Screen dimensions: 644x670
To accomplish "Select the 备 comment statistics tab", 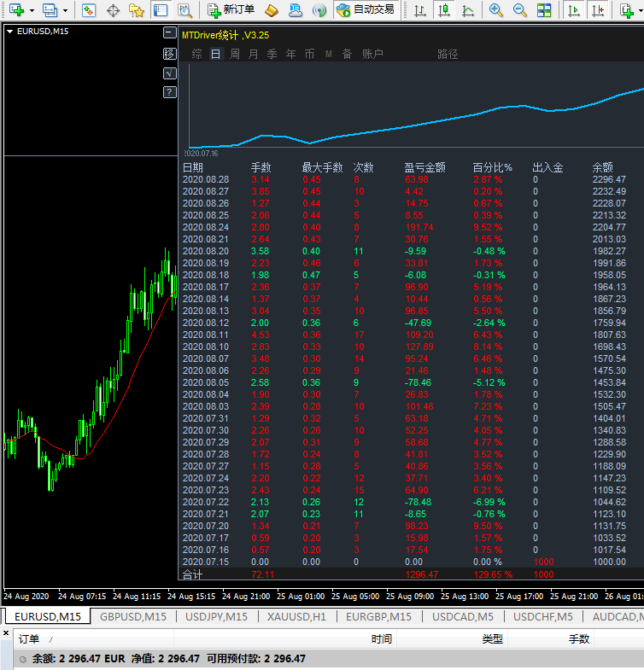I will 348,54.
